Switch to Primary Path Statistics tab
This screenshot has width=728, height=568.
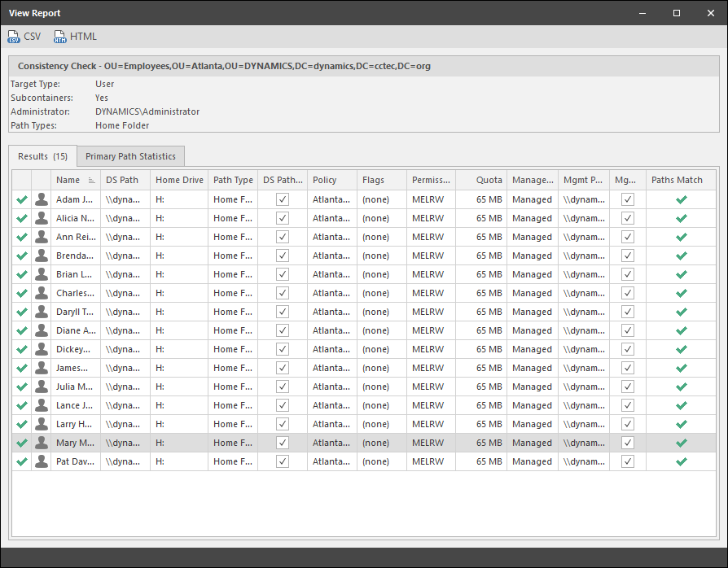click(130, 156)
